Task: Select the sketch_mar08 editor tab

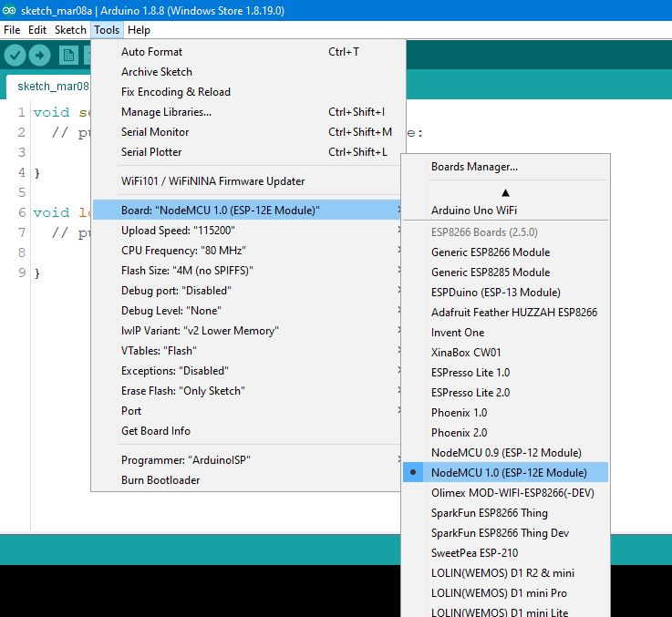Action: (x=49, y=87)
